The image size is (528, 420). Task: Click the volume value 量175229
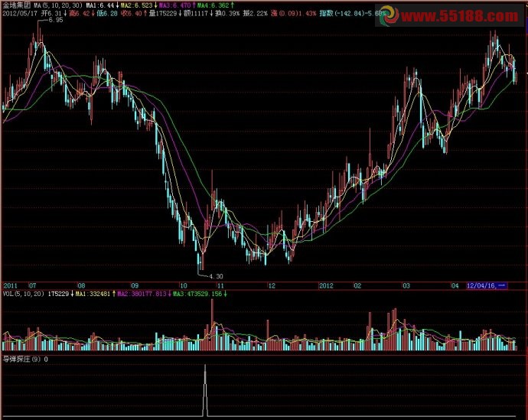point(163,14)
